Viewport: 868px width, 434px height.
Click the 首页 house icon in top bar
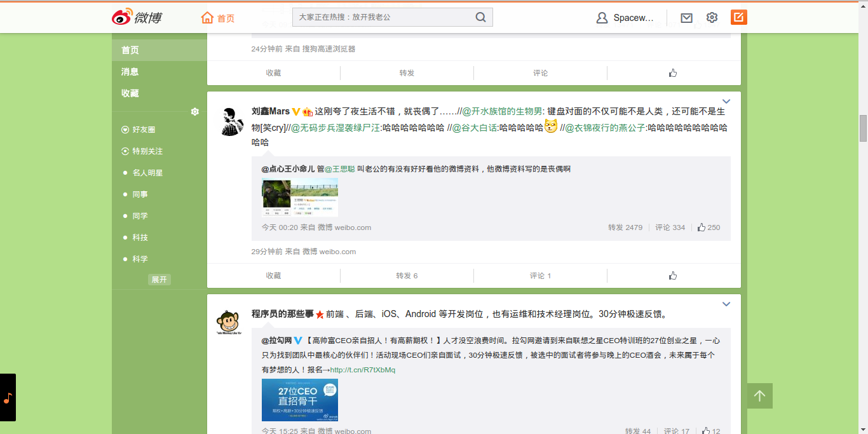(207, 17)
